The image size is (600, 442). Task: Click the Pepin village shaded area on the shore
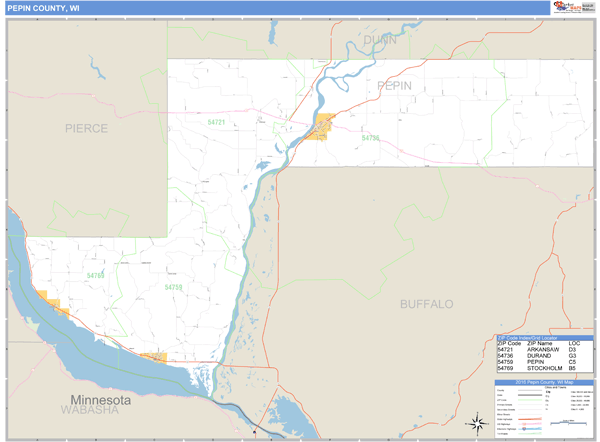click(x=154, y=357)
